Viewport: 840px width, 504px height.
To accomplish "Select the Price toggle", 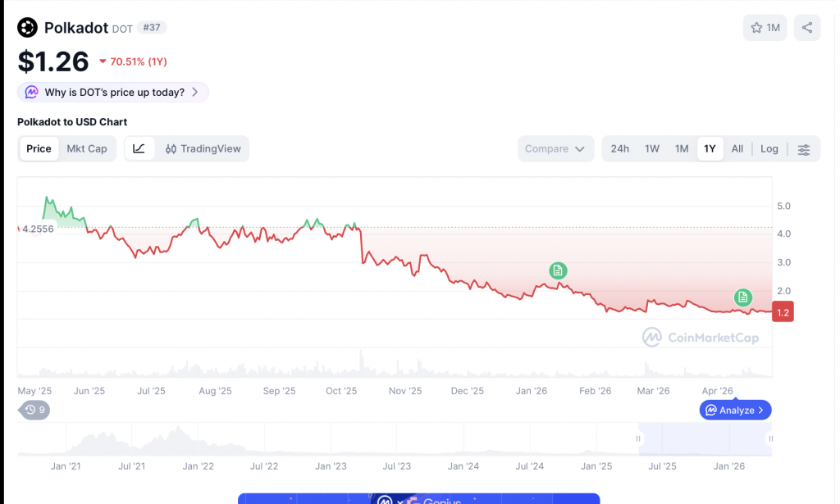I will pyautogui.click(x=39, y=148).
